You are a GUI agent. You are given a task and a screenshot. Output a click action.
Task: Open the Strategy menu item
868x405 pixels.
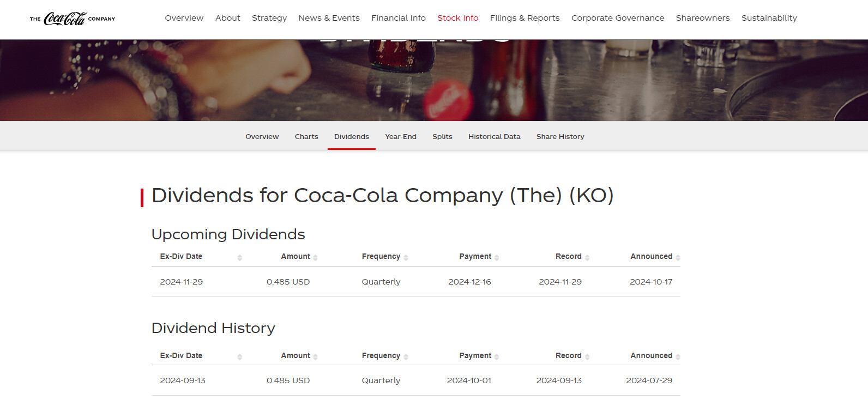tap(269, 18)
